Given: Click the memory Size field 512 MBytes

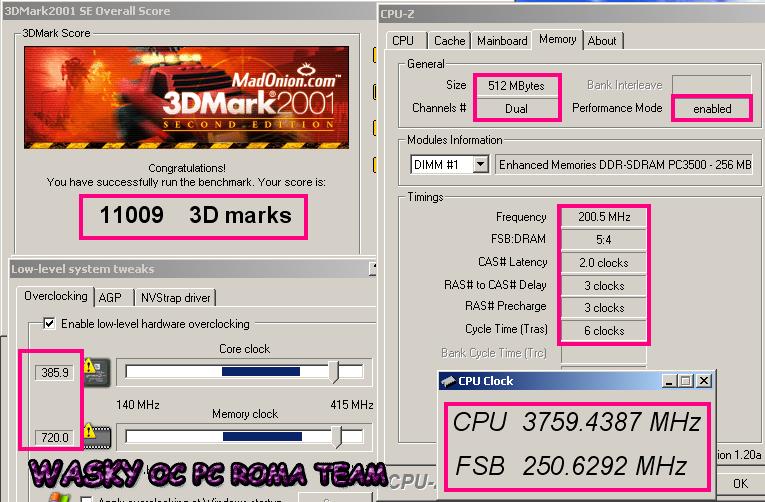Looking at the screenshot, I should tap(516, 86).
